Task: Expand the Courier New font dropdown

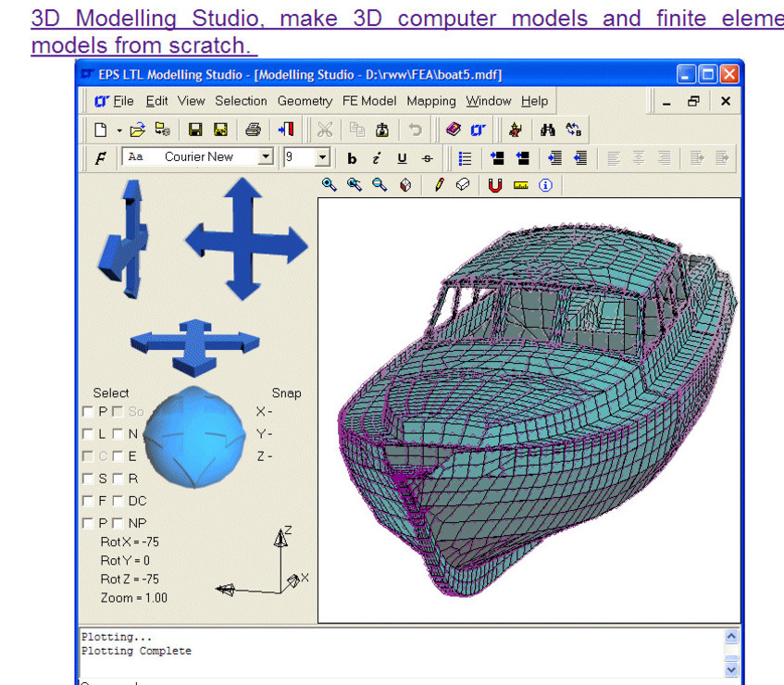Action: click(266, 156)
